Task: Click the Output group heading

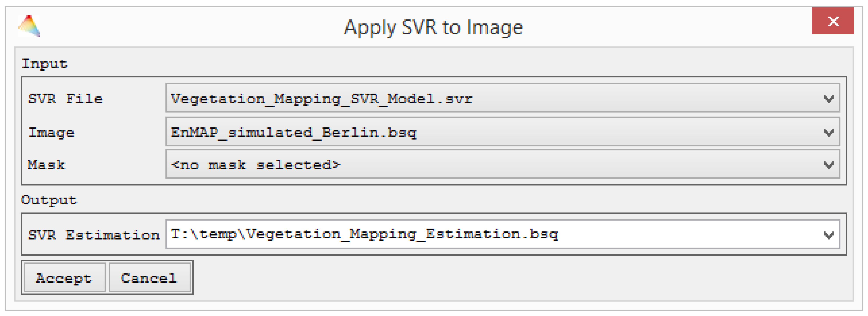Action: pyautogui.click(x=49, y=200)
